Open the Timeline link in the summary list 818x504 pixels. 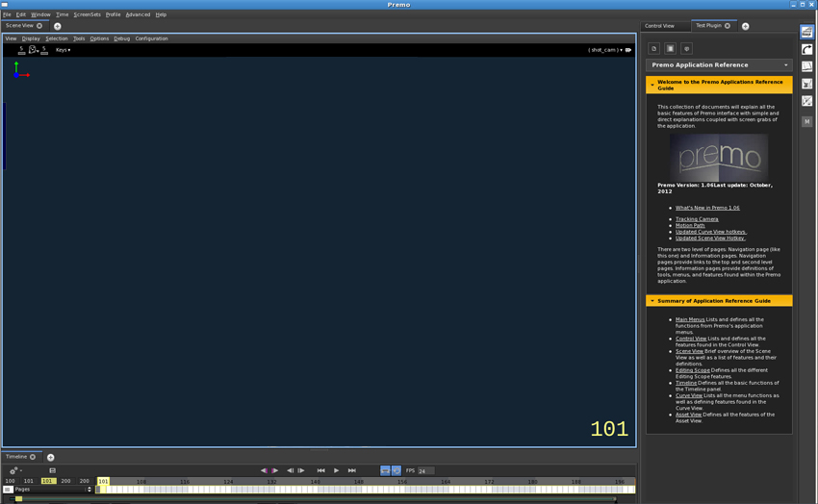(686, 383)
